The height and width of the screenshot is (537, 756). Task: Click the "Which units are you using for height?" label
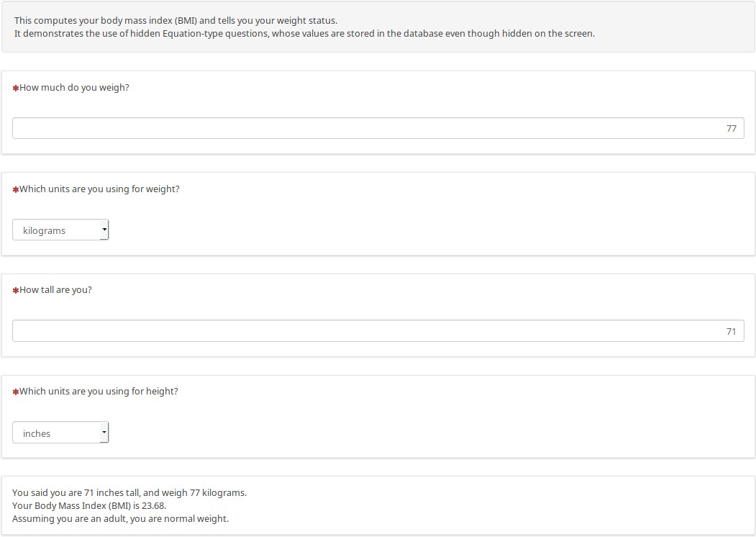99,392
